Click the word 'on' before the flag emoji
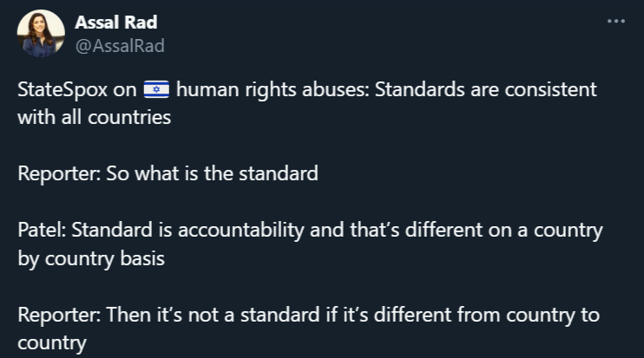The image size is (644, 358). pyautogui.click(x=125, y=90)
